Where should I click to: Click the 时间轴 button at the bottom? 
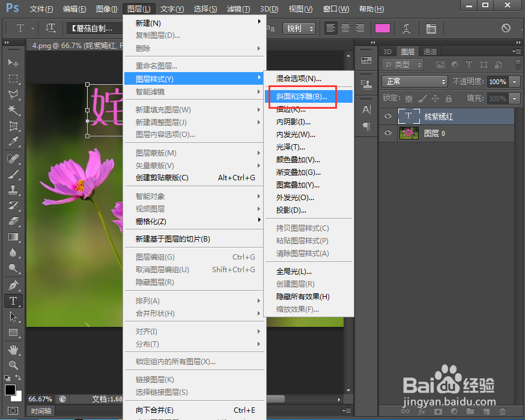40,411
